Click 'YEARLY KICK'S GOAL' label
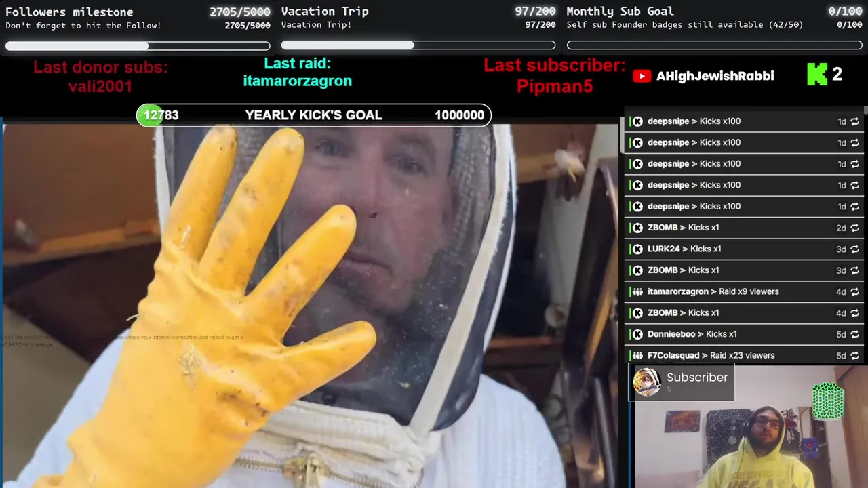The height and width of the screenshot is (488, 868). click(314, 115)
